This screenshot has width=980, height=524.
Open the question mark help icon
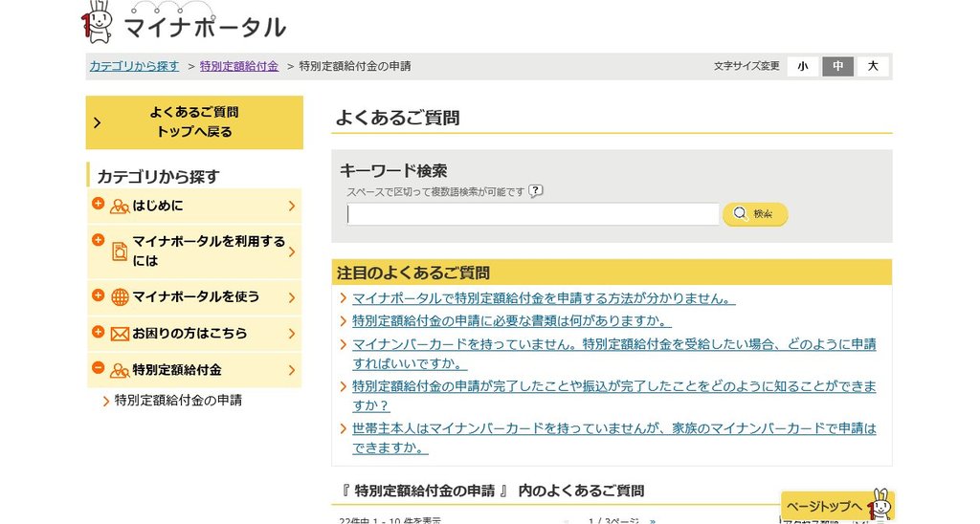coord(536,191)
